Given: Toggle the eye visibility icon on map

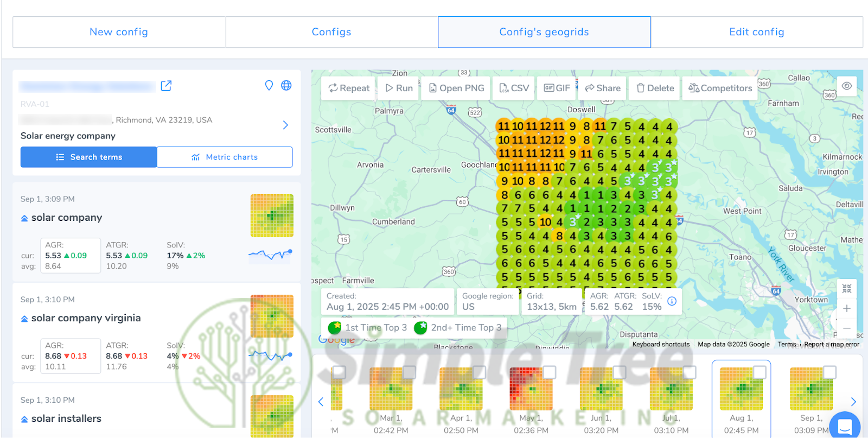Looking at the screenshot, I should tap(847, 86).
